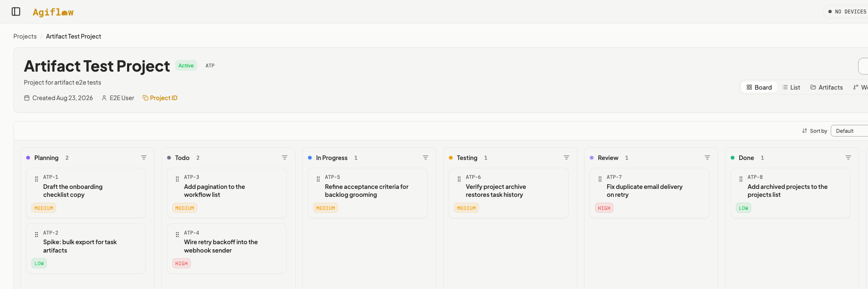The image size is (868, 289).
Task: Click the Review column title
Action: click(608, 158)
